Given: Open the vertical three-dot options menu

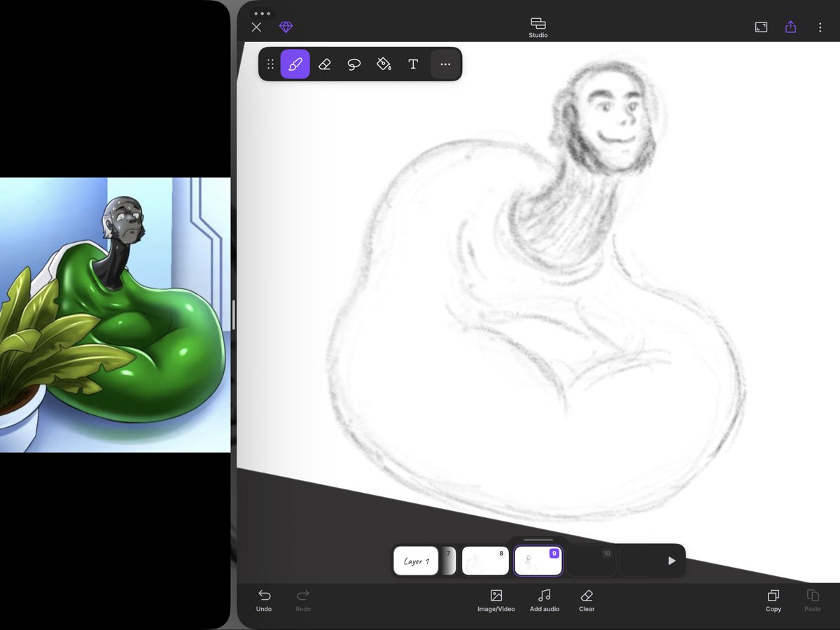Looking at the screenshot, I should [x=820, y=27].
